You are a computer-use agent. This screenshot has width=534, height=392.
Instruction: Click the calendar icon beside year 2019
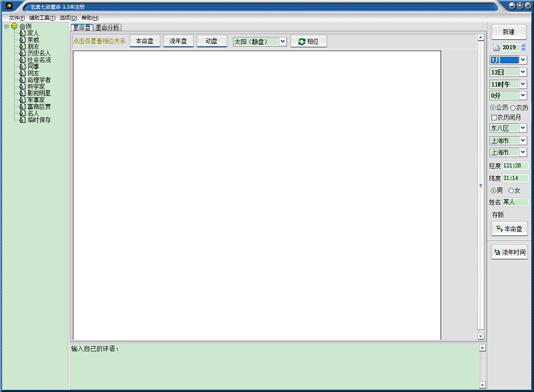[496, 47]
